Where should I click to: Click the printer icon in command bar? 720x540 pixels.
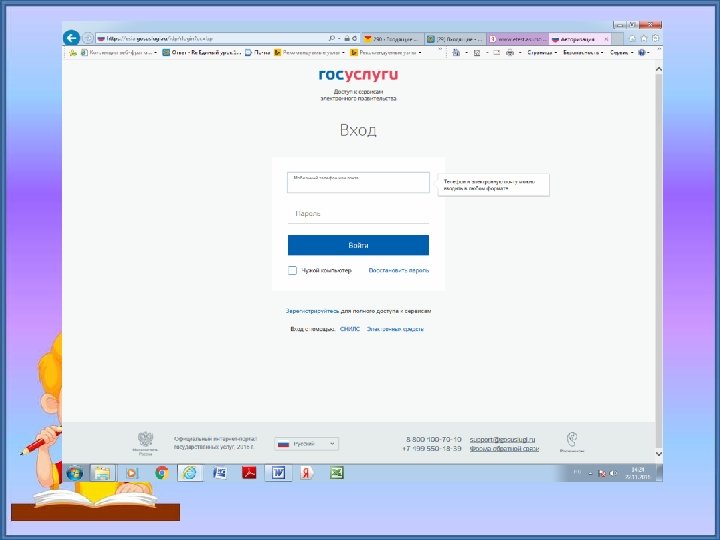click(510, 53)
